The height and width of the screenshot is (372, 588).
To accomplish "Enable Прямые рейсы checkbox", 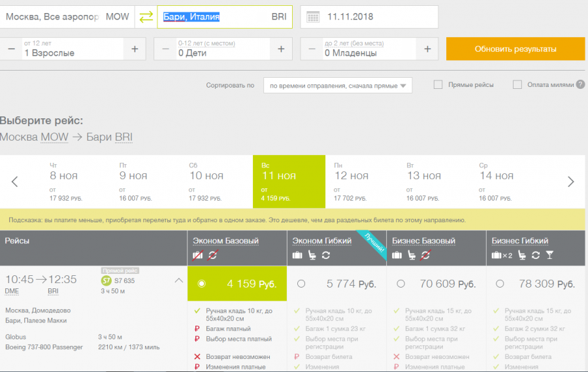I will point(438,85).
